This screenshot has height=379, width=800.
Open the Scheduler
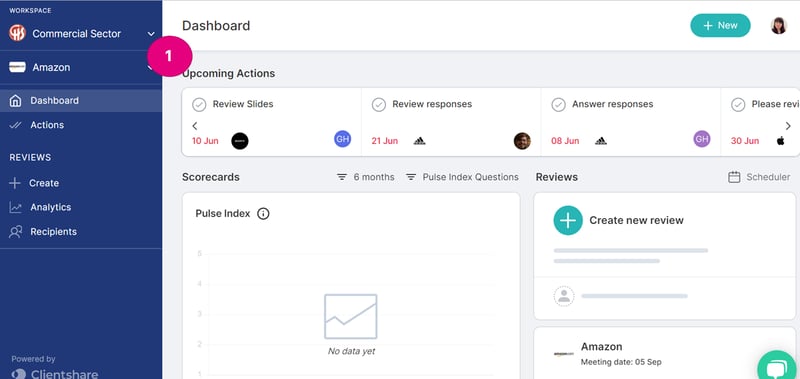pos(759,177)
